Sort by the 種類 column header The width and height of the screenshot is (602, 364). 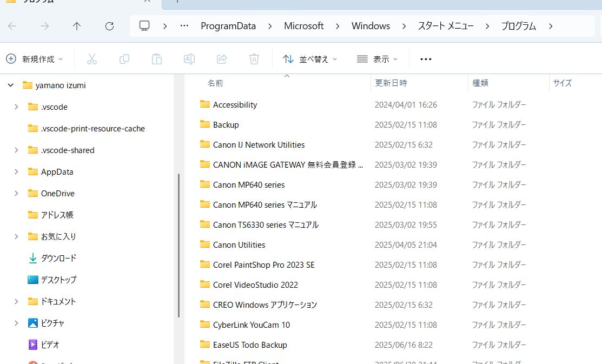(x=480, y=83)
